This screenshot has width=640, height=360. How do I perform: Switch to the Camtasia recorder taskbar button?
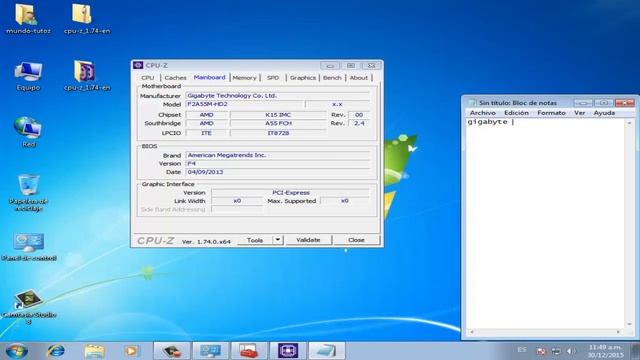[x=172, y=351]
